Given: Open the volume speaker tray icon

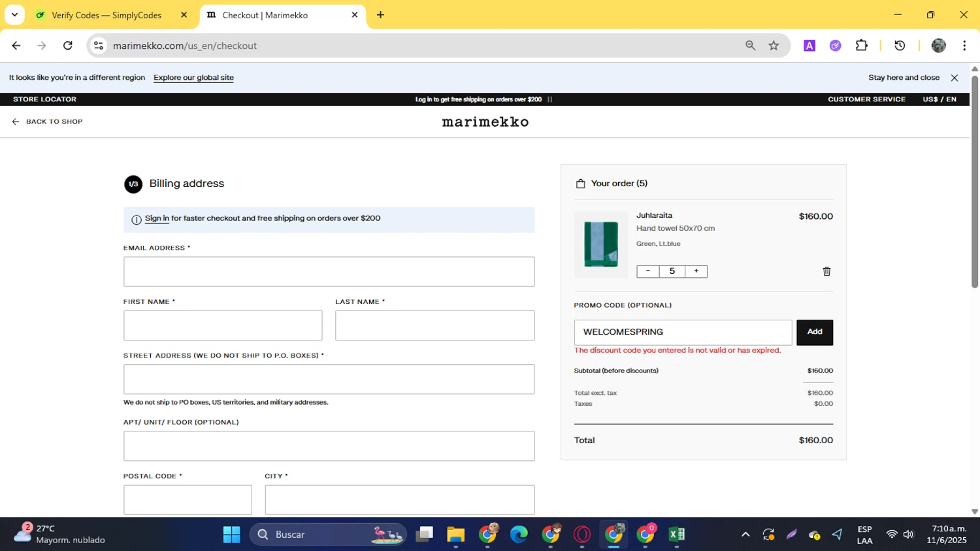Looking at the screenshot, I should coord(908,535).
